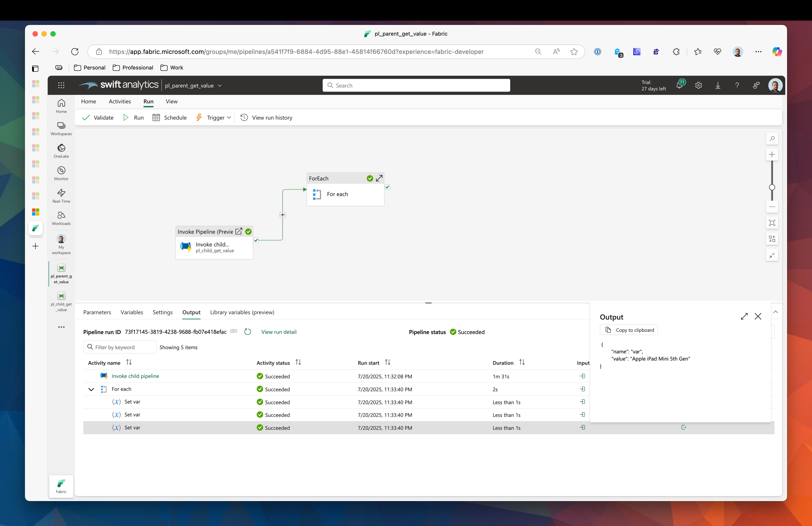Open Trigger dropdown menu
812x526 pixels.
(213, 118)
